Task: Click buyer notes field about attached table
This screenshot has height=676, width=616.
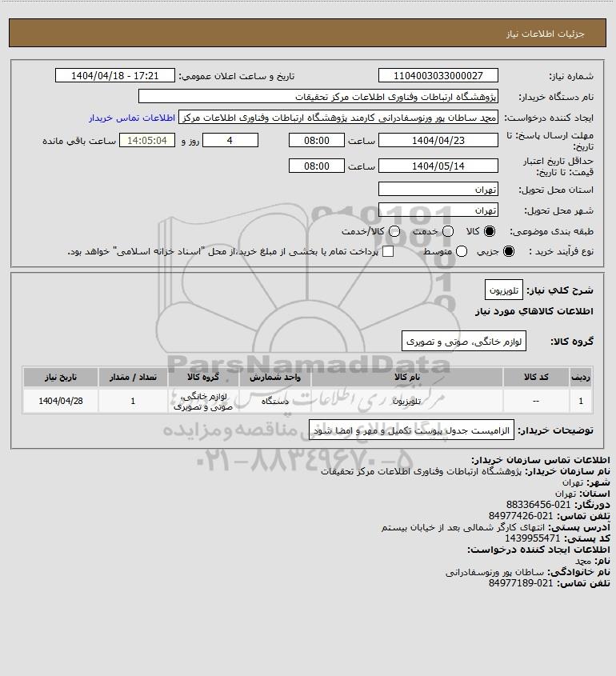Action: pos(412,430)
